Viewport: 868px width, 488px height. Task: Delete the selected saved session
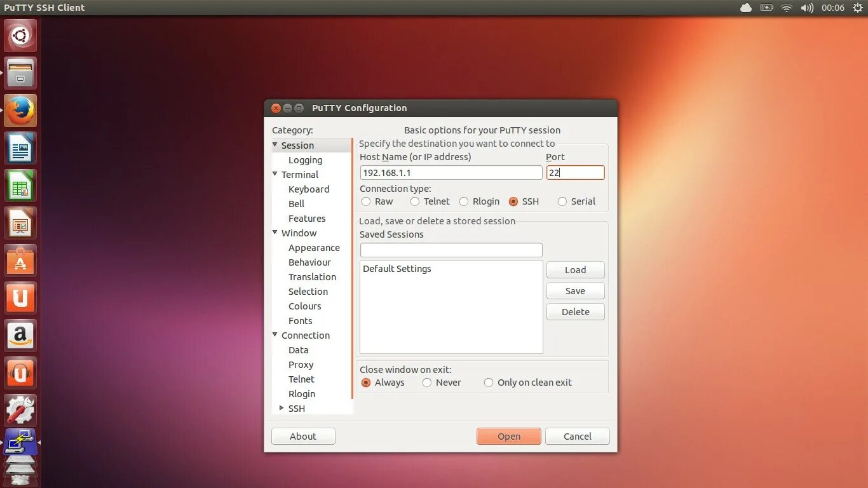576,312
